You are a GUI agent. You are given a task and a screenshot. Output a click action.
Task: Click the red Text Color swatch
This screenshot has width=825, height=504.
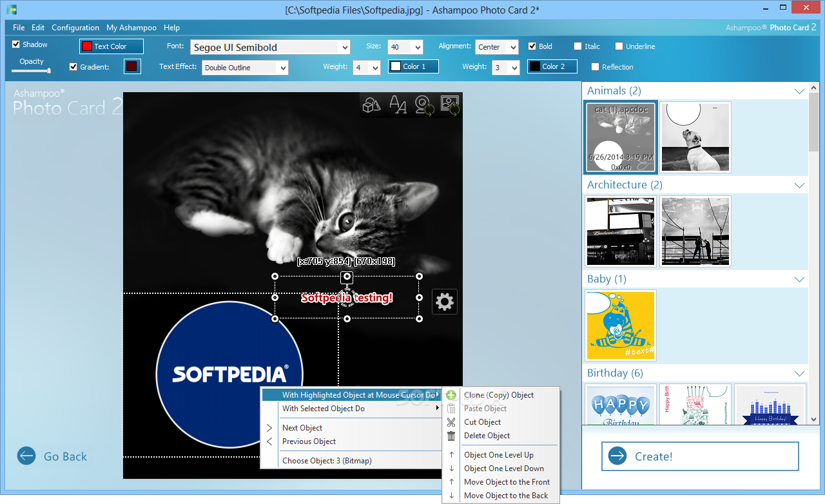click(87, 46)
